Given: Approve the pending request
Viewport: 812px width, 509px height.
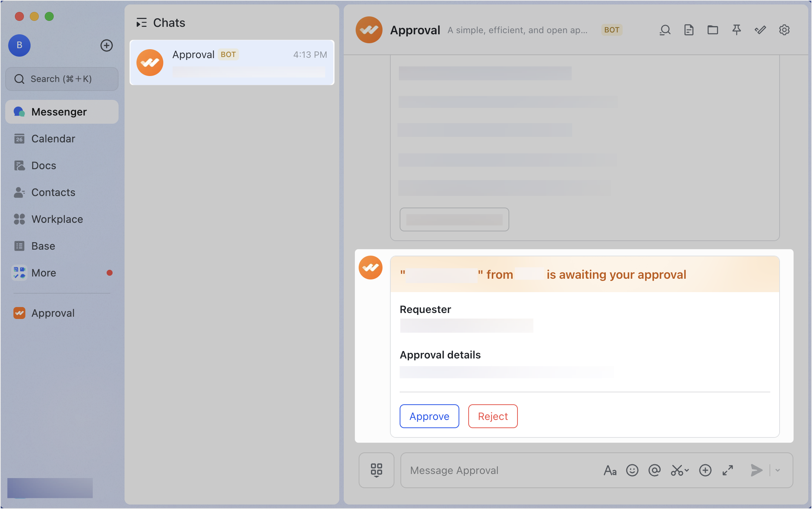Looking at the screenshot, I should (x=429, y=416).
